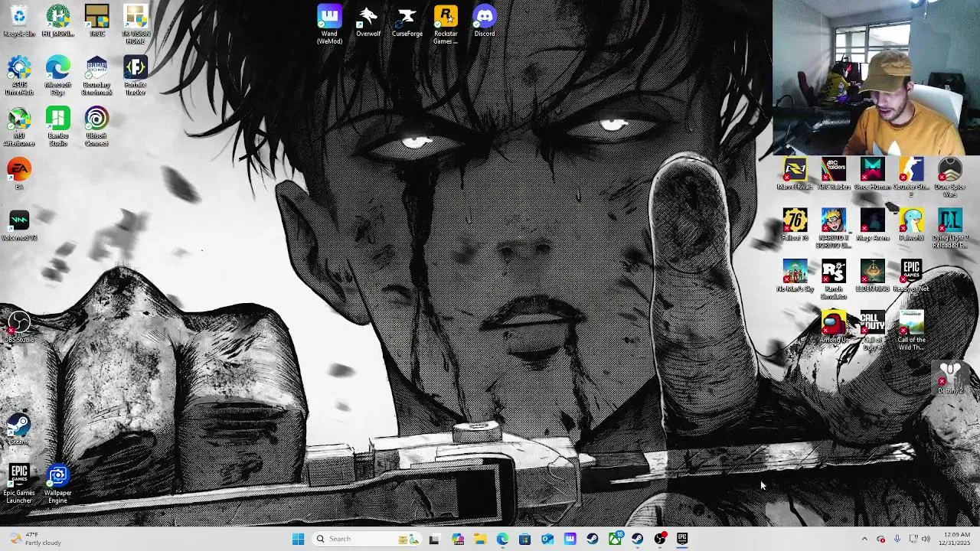Select the Boundary Benchmark desktop icon

tap(96, 77)
